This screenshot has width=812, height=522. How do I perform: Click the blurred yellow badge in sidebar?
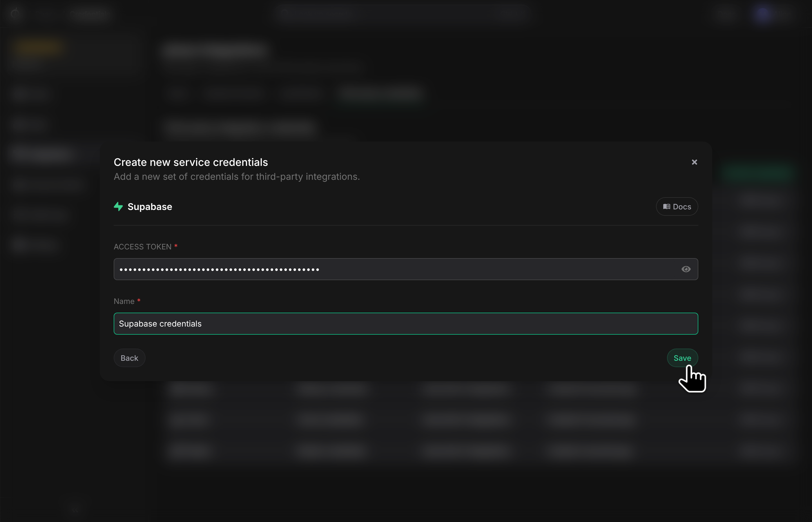click(x=38, y=48)
